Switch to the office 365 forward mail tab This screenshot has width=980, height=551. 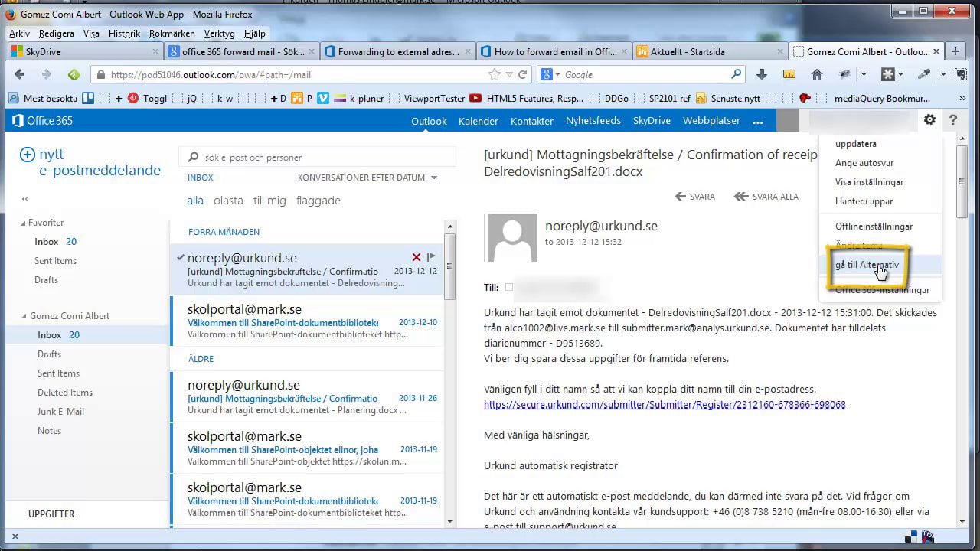(240, 51)
